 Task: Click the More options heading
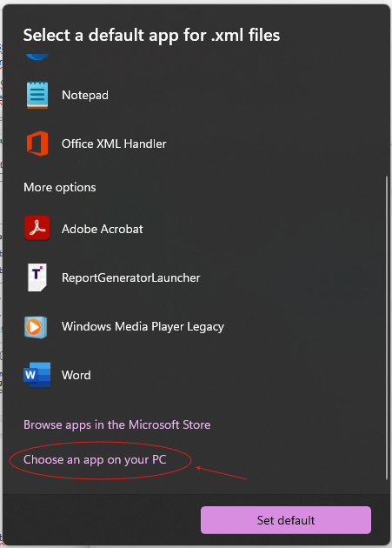click(x=60, y=187)
